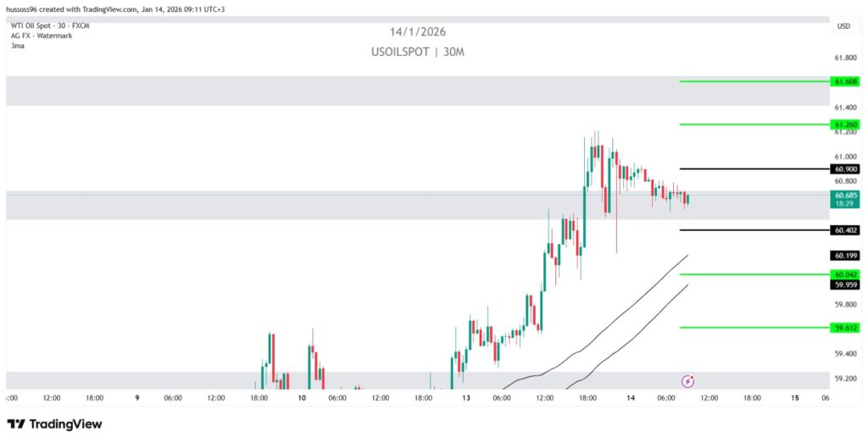Screen dimensions: 868x442
Task: Select the green 61.608 price label
Action: pos(845,81)
